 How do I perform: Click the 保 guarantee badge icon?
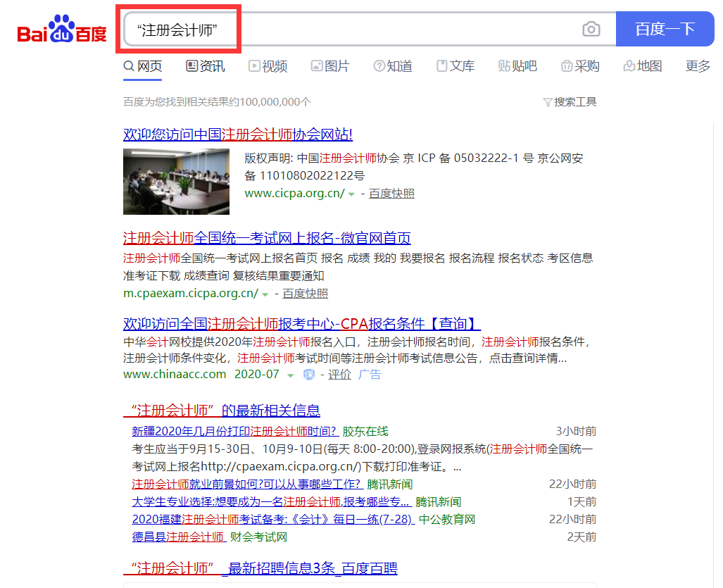click(x=309, y=375)
